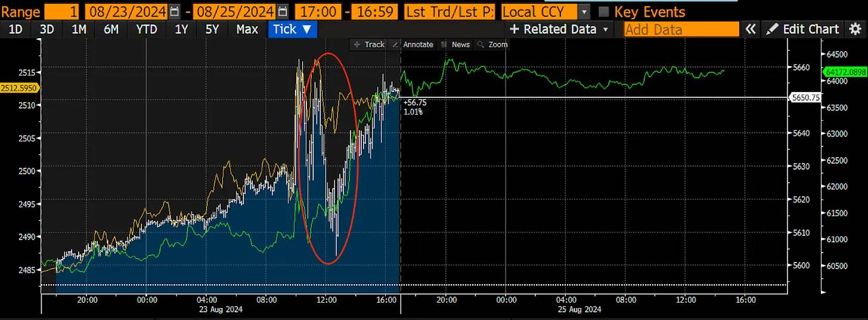Open the Tick interval dropdown
This screenshot has height=320, width=868.
pos(292,29)
